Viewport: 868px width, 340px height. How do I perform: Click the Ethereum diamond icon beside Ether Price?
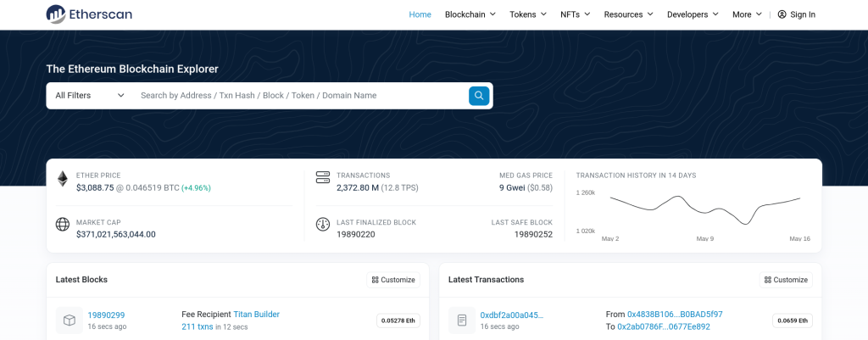coord(63,179)
